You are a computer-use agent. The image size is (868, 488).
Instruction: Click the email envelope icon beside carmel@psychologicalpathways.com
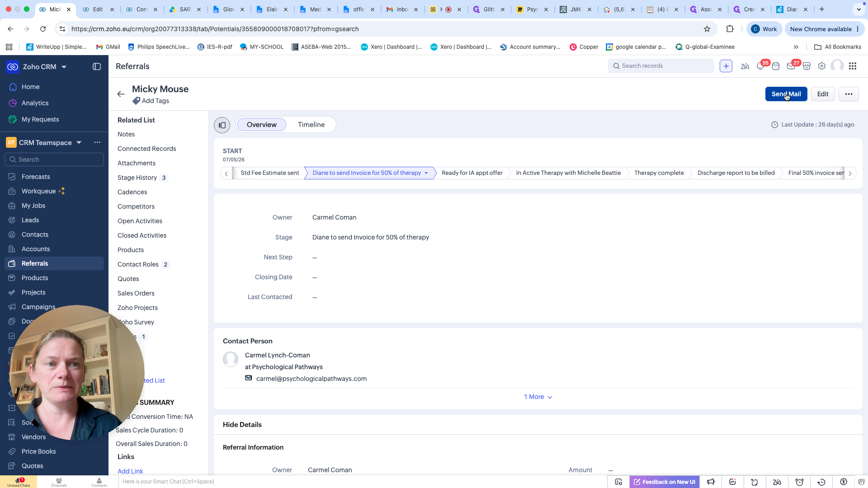249,378
